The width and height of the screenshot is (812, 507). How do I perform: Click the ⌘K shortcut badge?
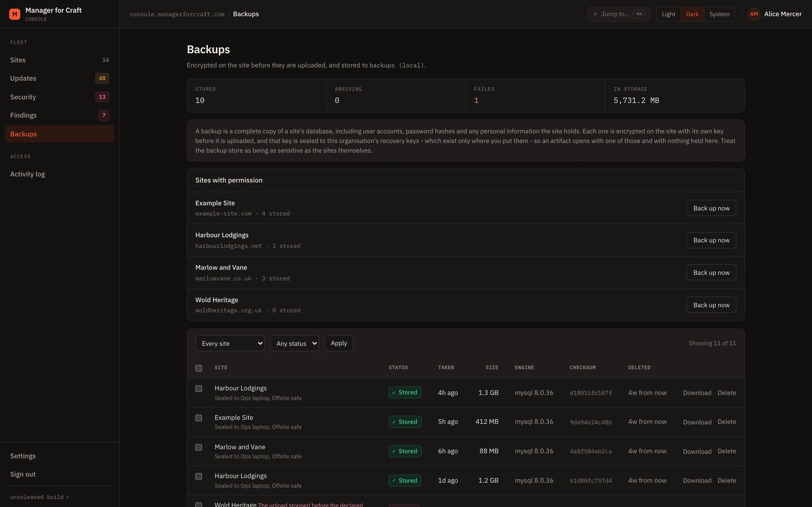pos(638,14)
